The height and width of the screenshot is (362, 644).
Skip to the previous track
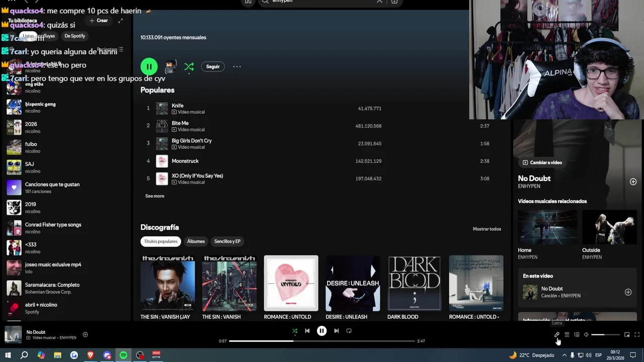coord(307,331)
